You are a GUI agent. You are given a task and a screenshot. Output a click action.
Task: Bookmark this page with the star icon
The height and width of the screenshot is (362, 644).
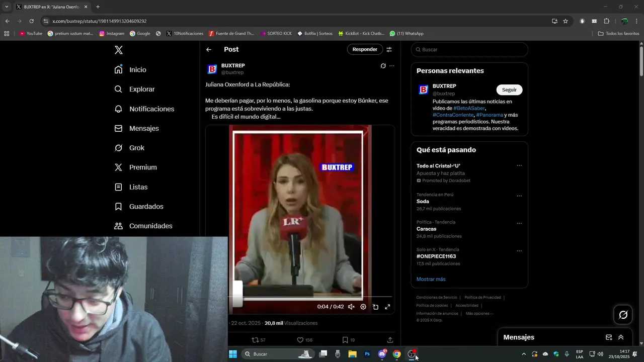click(566, 21)
